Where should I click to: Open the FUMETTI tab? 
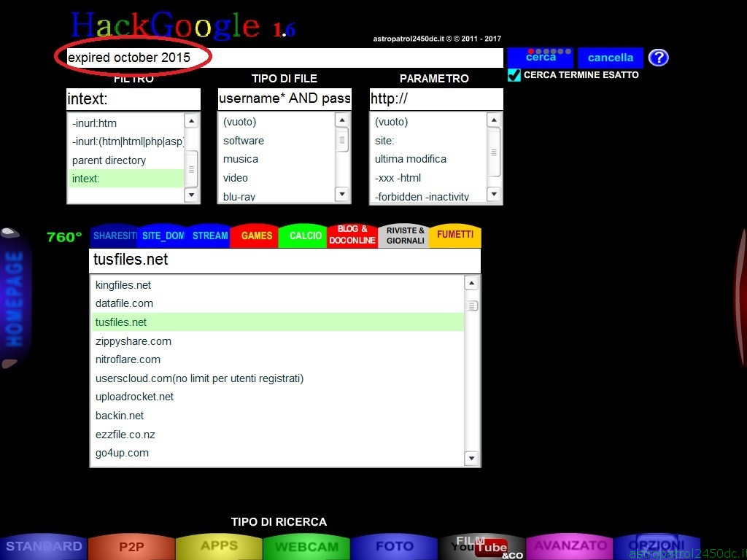455,236
